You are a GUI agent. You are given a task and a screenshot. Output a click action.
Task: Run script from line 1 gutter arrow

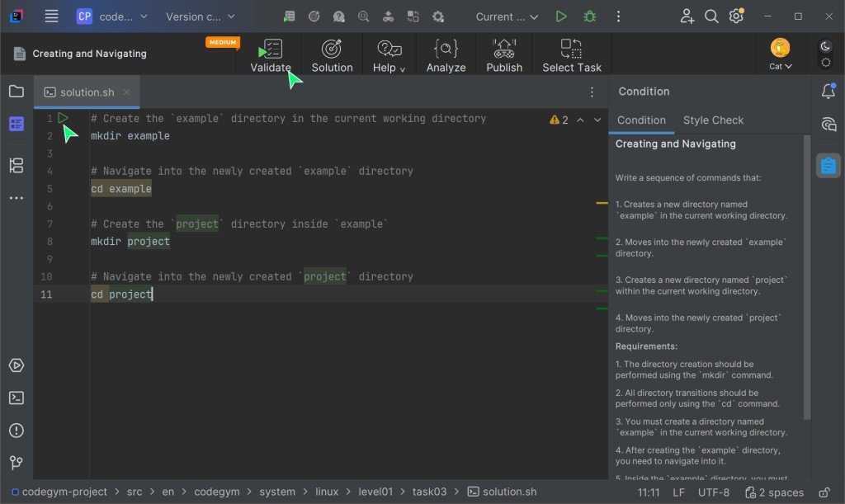(63, 119)
